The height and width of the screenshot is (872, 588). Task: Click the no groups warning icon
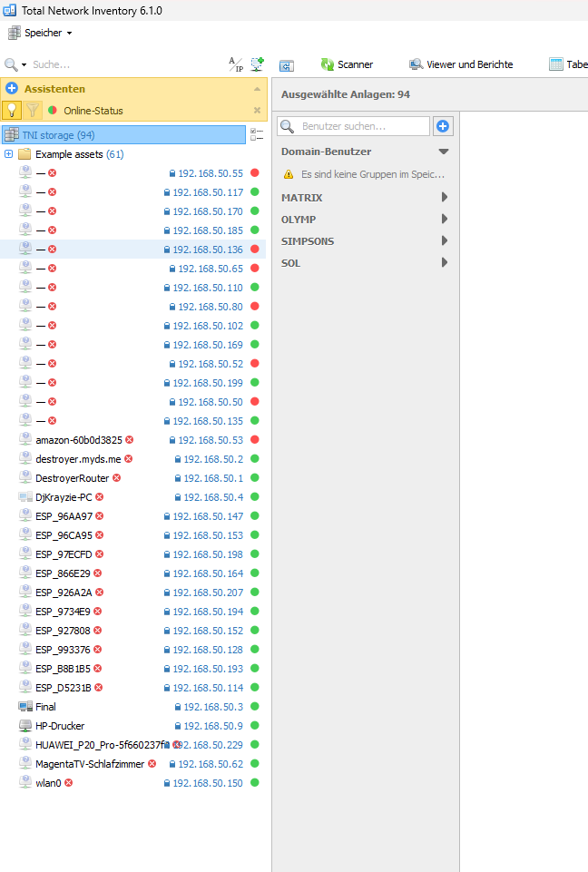tap(289, 174)
